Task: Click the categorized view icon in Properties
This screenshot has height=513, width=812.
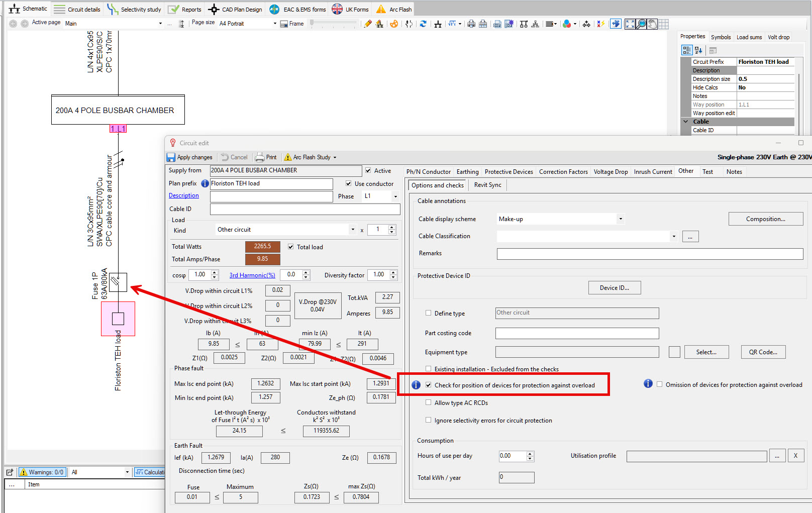Action: [x=686, y=50]
